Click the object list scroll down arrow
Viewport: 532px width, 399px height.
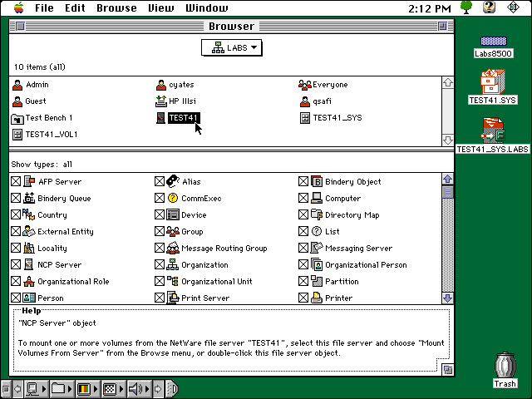(448, 140)
